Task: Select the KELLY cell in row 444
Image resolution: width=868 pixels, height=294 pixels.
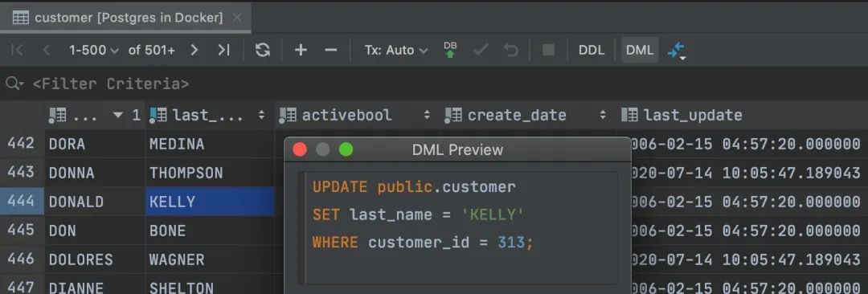Action: 210,202
